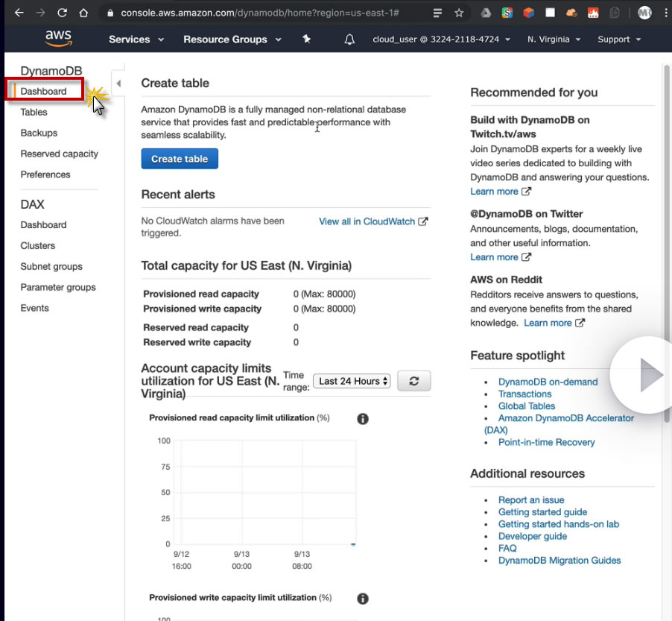This screenshot has width=672, height=621.
Task: Click the orange cube extension icon
Action: [x=528, y=13]
